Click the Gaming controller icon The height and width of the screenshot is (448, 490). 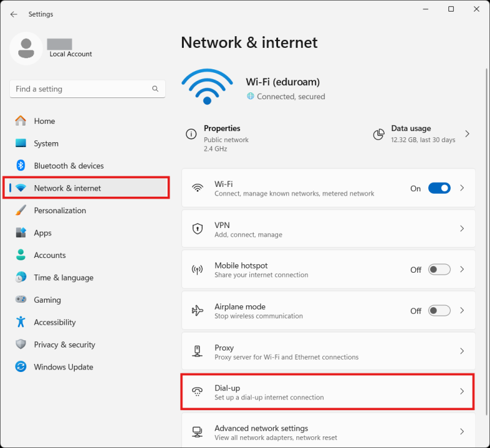point(21,300)
